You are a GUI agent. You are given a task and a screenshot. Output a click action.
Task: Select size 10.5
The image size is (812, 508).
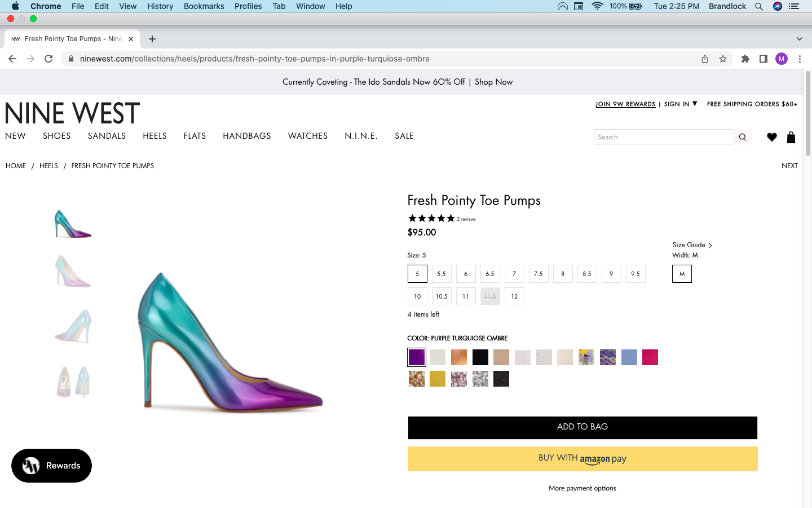point(442,296)
